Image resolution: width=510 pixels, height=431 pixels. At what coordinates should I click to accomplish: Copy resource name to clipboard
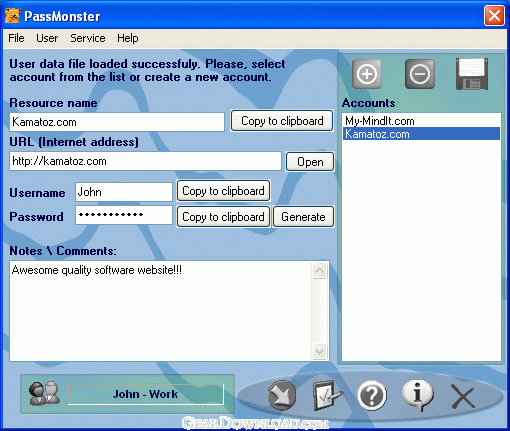tap(282, 121)
